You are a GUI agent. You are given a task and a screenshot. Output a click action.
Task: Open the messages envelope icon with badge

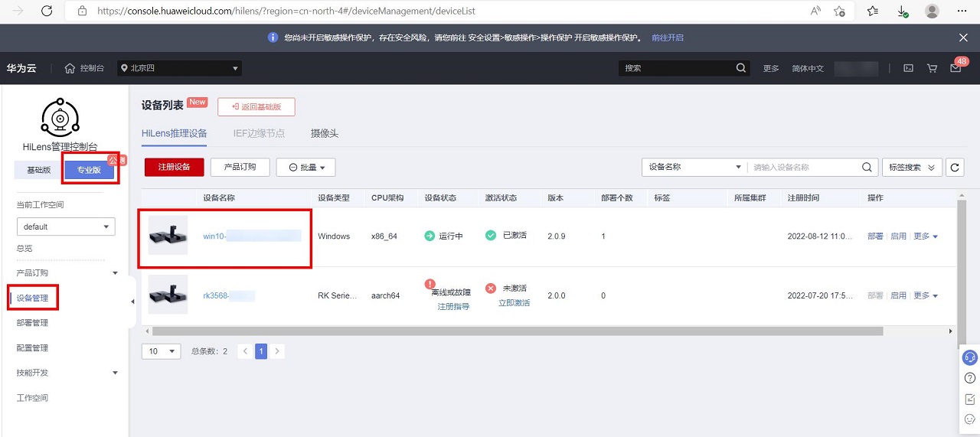point(955,68)
